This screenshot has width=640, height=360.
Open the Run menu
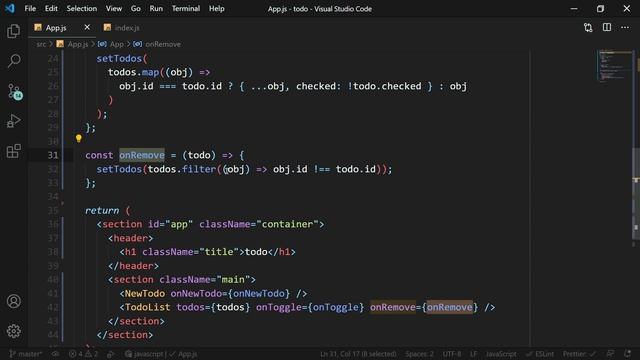click(x=156, y=8)
